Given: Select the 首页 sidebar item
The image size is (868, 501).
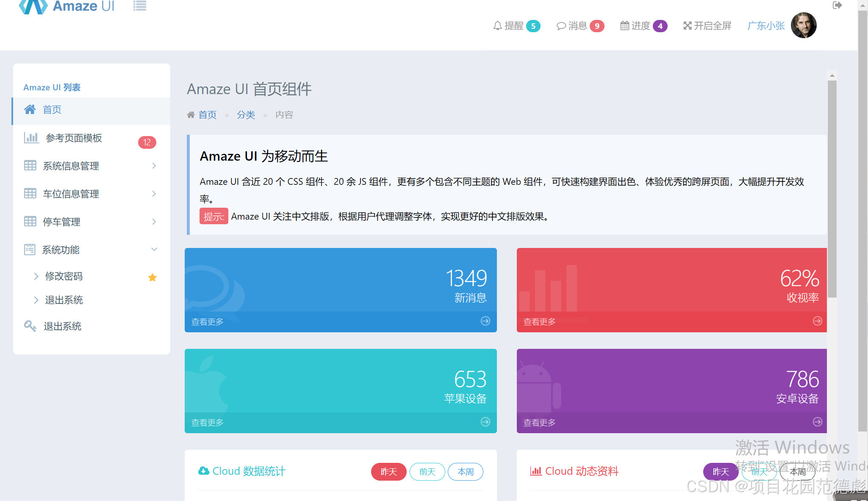Looking at the screenshot, I should (52, 110).
